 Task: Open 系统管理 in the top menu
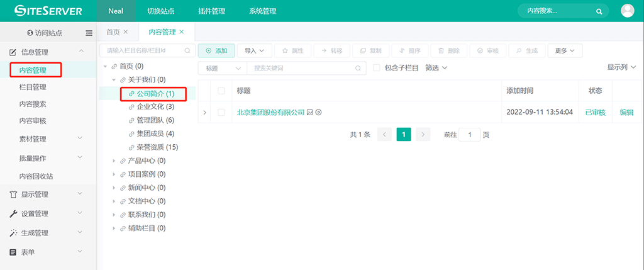coord(262,11)
